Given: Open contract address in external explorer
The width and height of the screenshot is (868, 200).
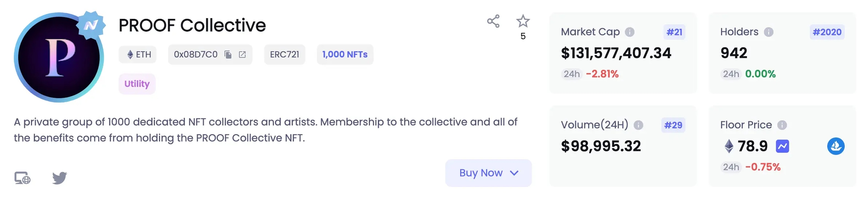Looking at the screenshot, I should point(242,55).
